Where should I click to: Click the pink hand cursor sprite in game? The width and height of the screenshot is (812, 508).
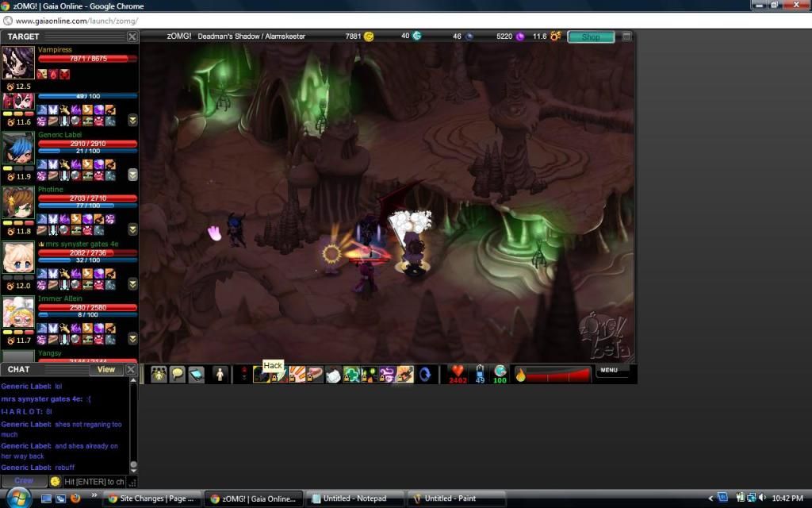pos(214,233)
